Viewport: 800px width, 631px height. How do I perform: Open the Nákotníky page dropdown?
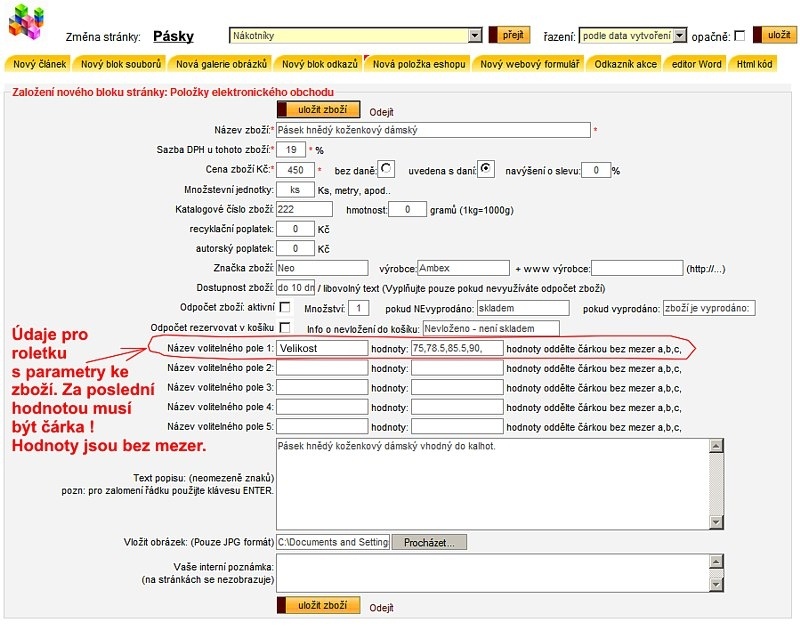coord(355,35)
